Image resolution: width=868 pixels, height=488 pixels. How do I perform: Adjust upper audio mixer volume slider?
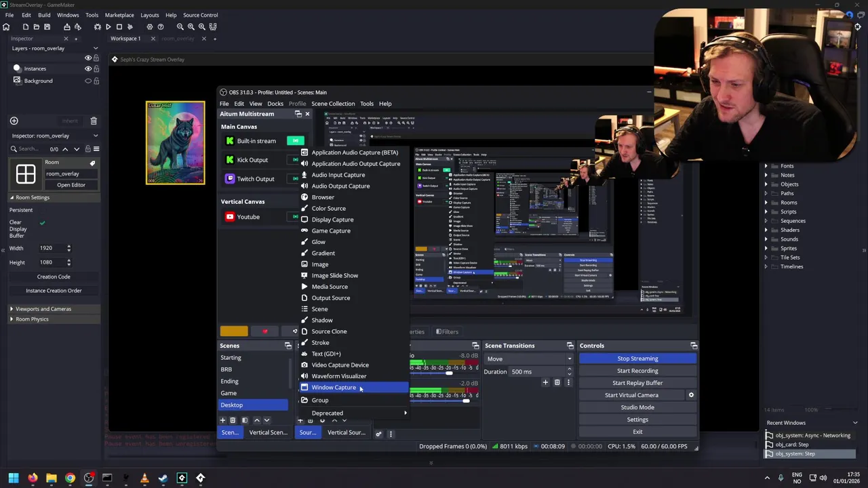[x=449, y=373]
